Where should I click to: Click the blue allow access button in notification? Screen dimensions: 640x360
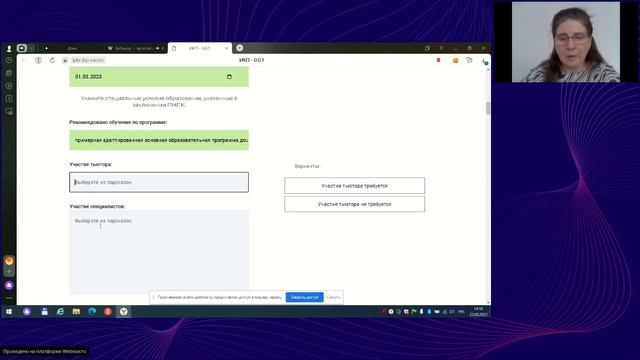(x=304, y=297)
